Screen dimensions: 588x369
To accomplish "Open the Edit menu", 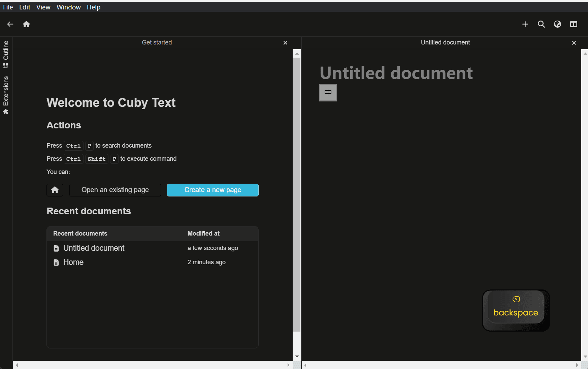I will (x=25, y=7).
